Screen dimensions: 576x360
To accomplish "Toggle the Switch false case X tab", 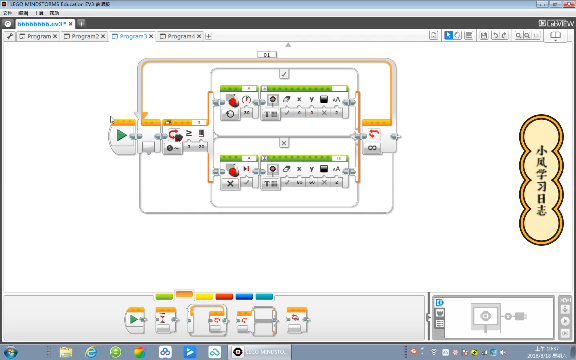I will 284,143.
